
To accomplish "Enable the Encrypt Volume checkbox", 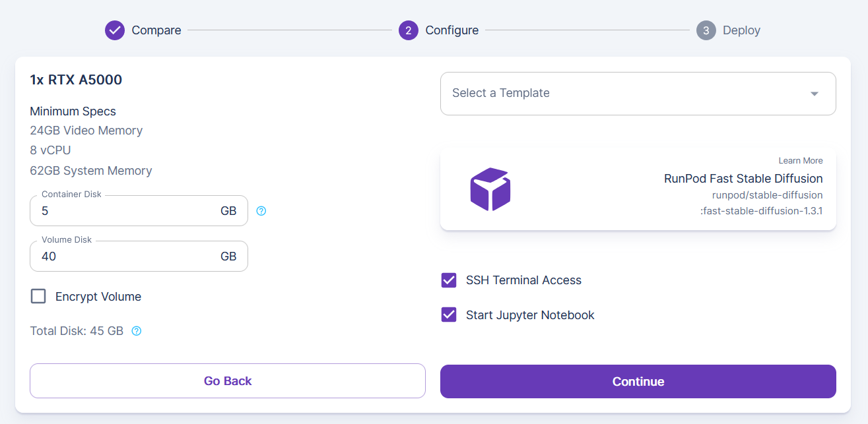I will (39, 296).
